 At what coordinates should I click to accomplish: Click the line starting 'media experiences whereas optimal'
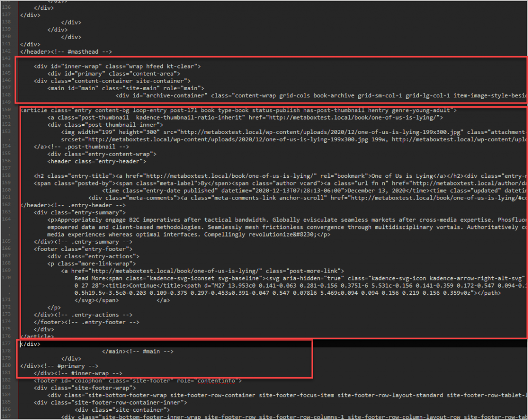[x=189, y=234]
